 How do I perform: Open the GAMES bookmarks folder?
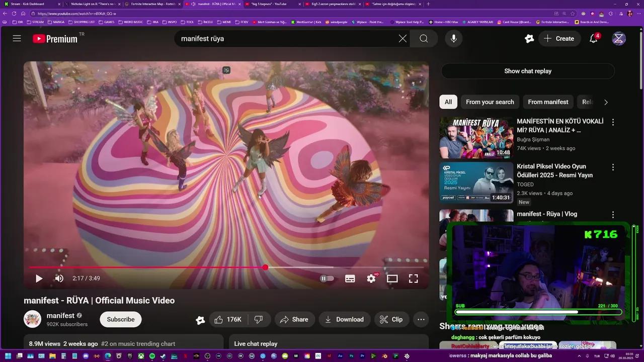click(x=106, y=22)
